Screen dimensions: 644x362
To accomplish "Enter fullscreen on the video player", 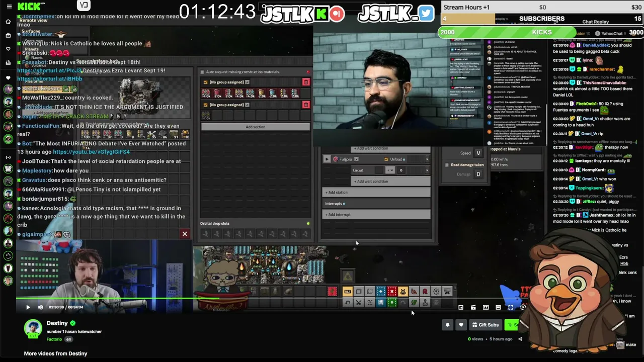I will 511,307.
